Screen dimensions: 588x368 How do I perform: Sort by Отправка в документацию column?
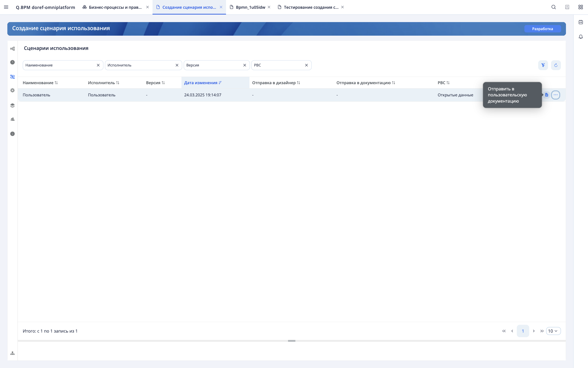tap(366, 83)
